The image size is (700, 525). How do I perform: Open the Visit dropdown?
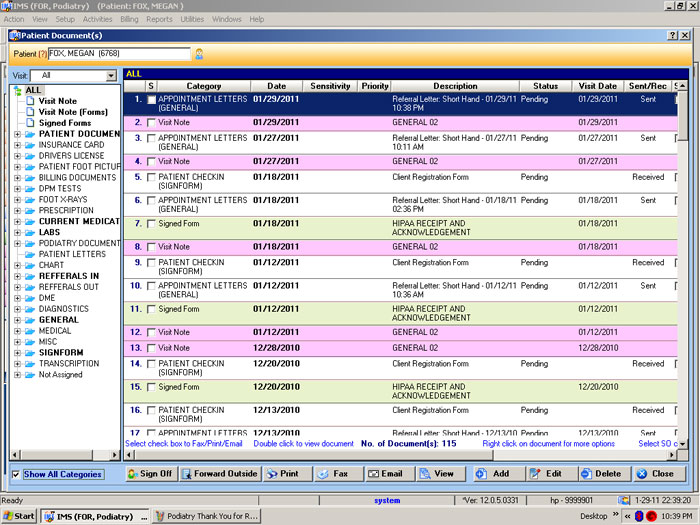pyautogui.click(x=111, y=76)
